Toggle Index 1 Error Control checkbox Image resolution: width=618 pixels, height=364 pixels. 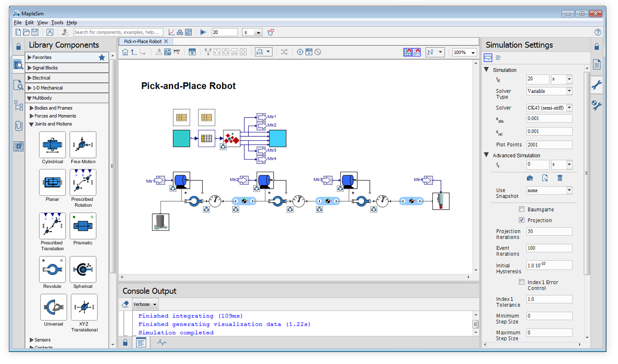pyautogui.click(x=521, y=282)
